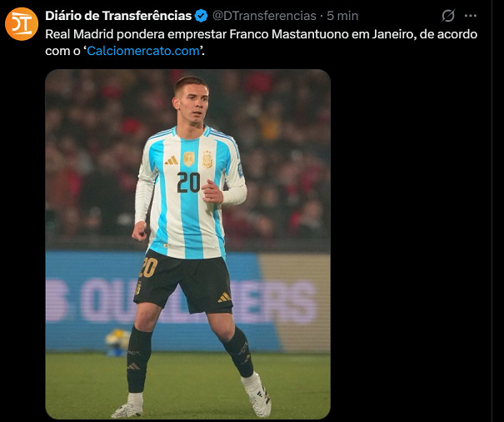
Task: Click the empty area right of the photo
Action: (x=410, y=244)
